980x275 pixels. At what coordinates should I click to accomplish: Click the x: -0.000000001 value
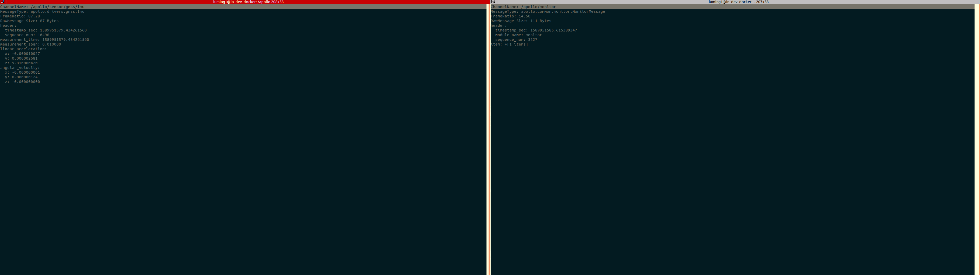tap(22, 72)
